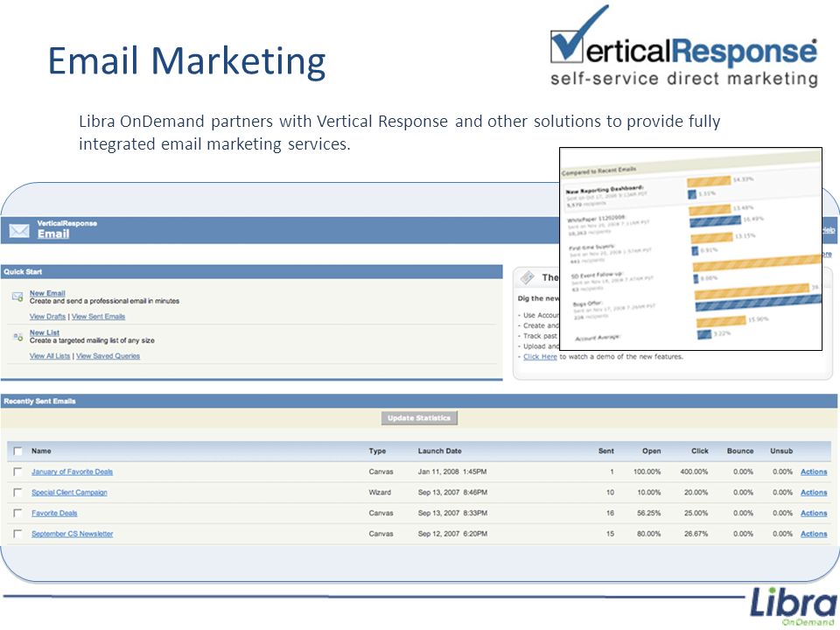Sort table by Name column header
Image resolution: width=840 pixels, height=630 pixels.
pyautogui.click(x=41, y=451)
